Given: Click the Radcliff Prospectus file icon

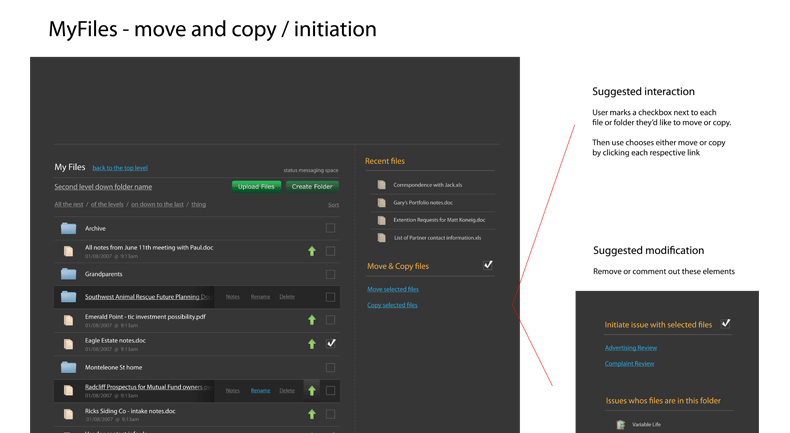Looking at the screenshot, I should [x=68, y=390].
